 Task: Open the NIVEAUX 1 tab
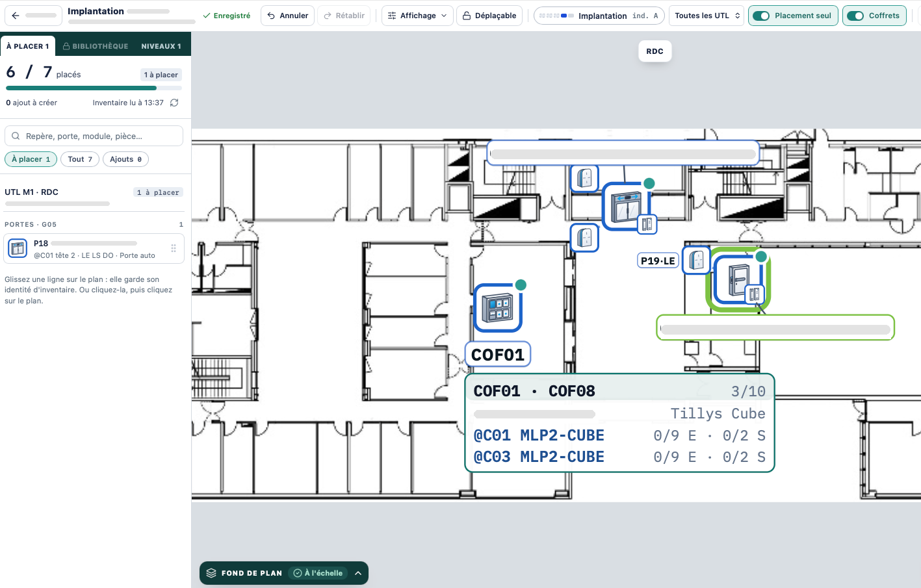click(x=161, y=46)
